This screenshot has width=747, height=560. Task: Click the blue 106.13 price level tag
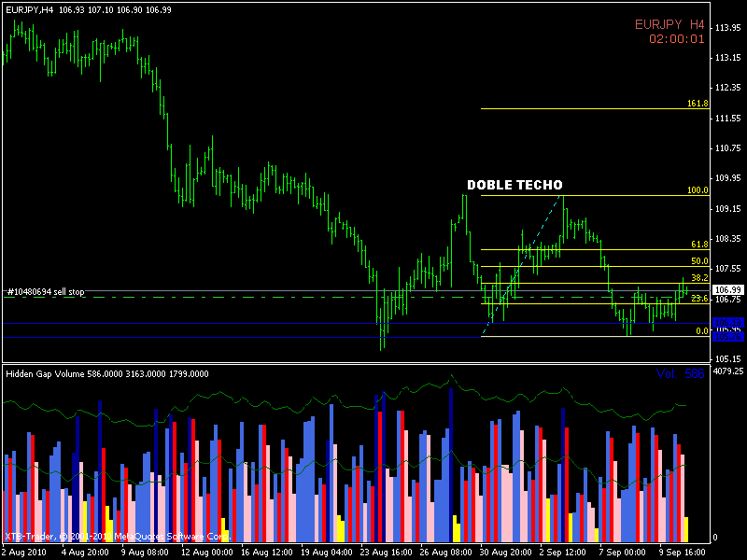[x=727, y=323]
